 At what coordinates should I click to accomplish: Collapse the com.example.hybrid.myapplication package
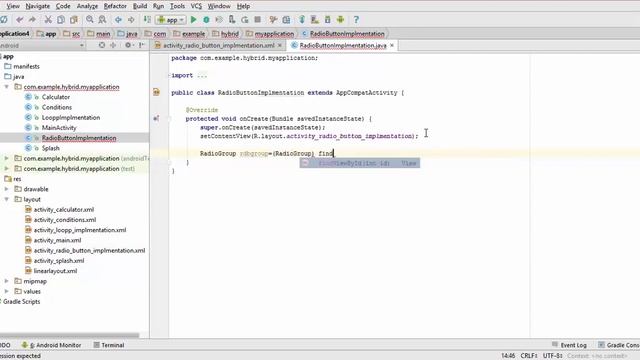[x=7, y=87]
